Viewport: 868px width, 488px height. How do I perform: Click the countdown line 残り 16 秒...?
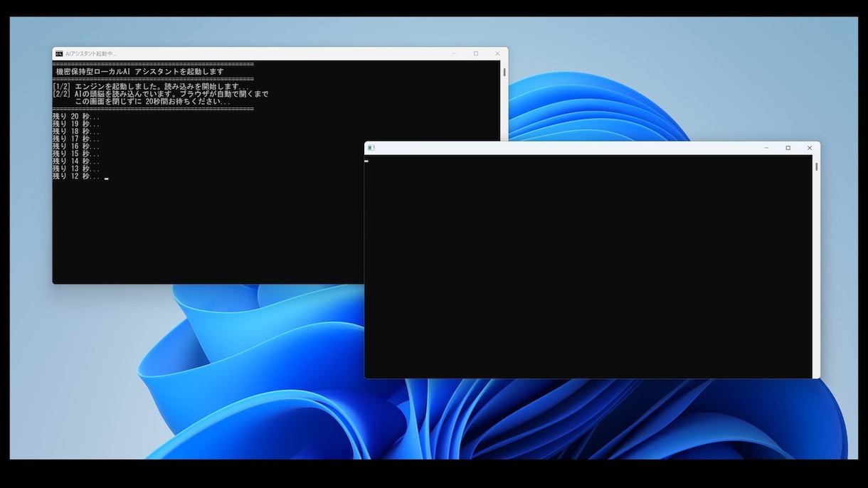click(76, 147)
